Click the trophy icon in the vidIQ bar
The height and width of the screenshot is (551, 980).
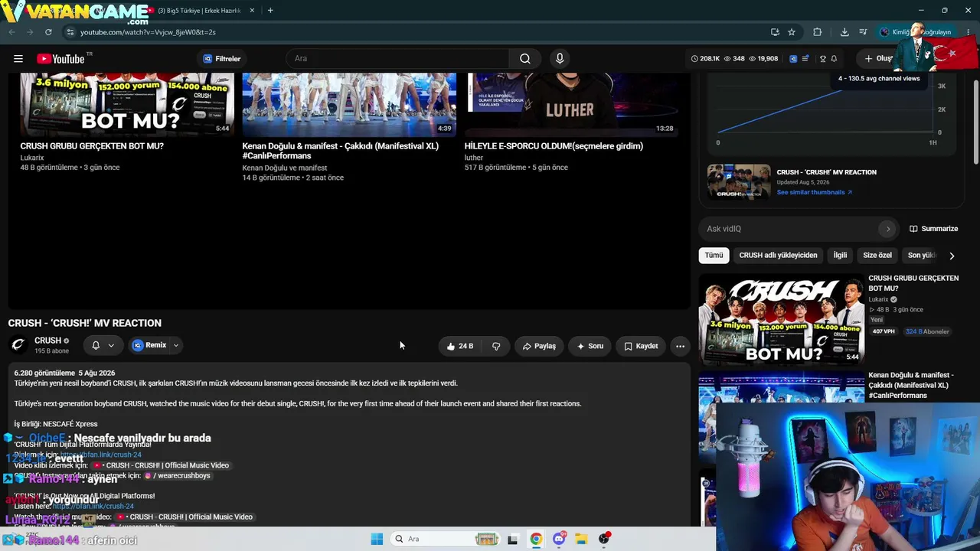pos(823,59)
